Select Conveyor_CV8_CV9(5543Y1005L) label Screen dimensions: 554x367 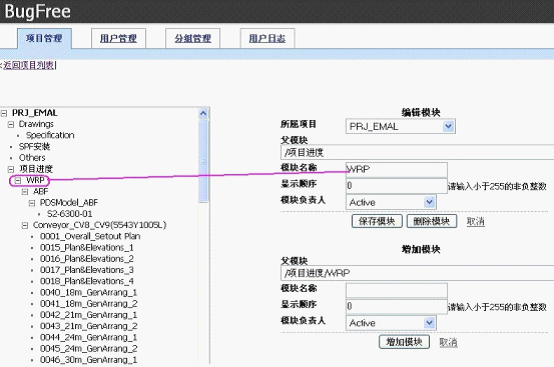(100, 225)
